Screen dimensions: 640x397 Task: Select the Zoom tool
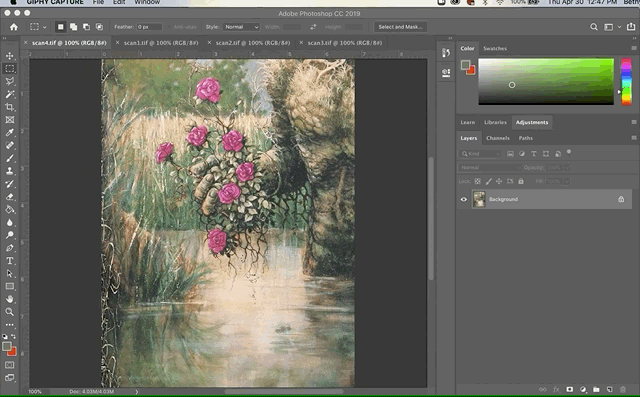click(9, 312)
